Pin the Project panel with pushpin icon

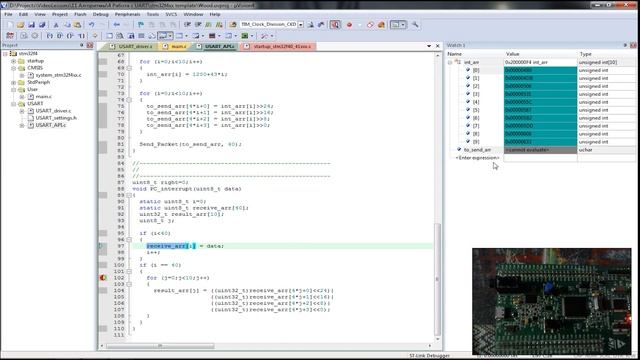click(x=82, y=45)
